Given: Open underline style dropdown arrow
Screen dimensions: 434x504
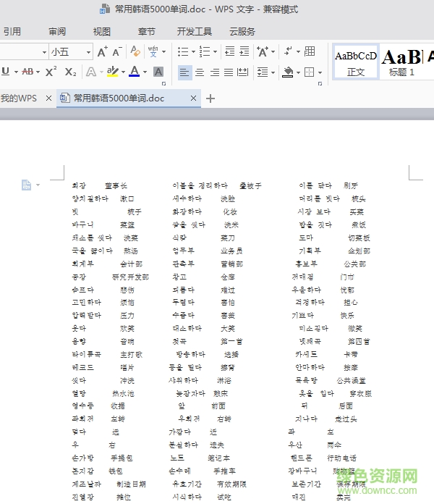Looking at the screenshot, I should pos(16,72).
